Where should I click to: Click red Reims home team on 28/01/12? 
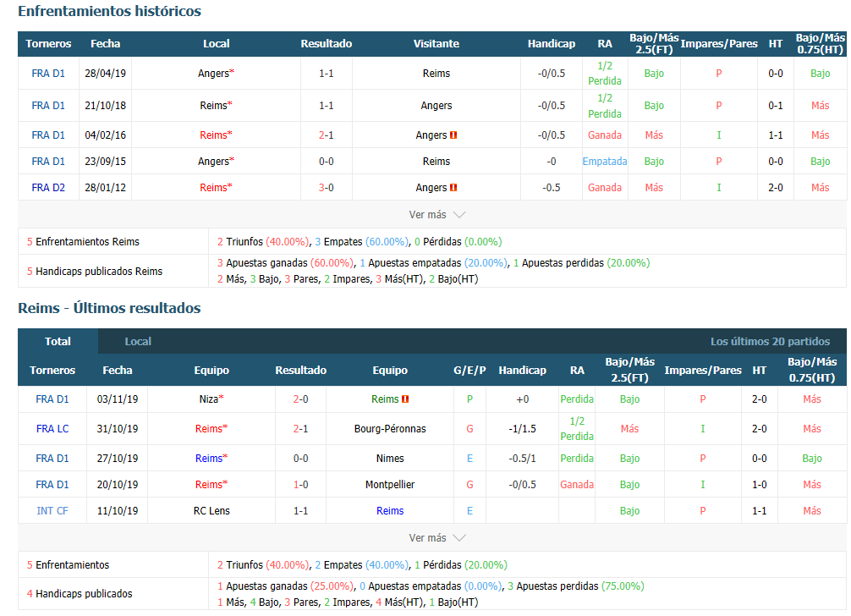213,187
